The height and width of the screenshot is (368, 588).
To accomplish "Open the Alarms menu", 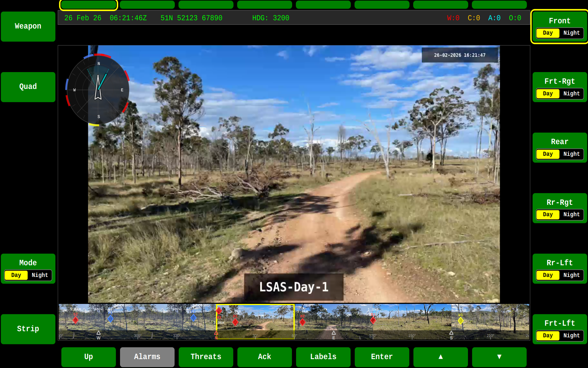I will [147, 357].
